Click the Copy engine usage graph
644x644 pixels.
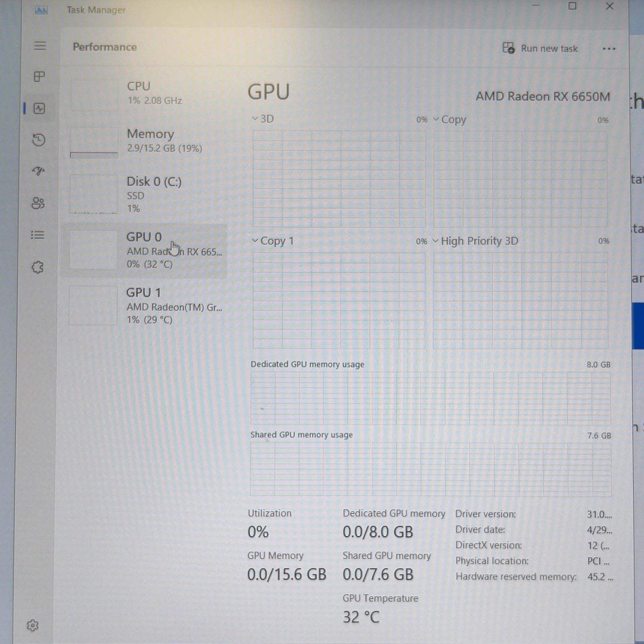520,179
